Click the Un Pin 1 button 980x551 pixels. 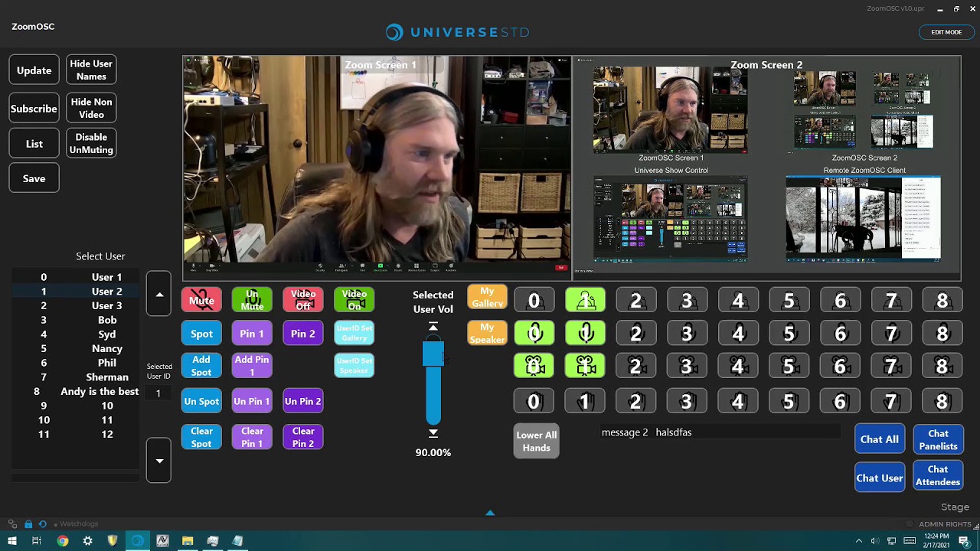[252, 401]
